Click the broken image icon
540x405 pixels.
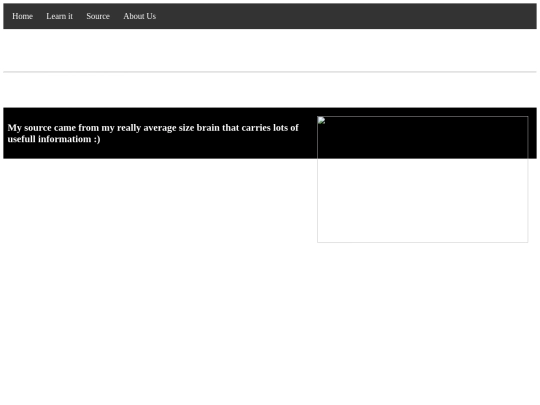[x=321, y=120]
